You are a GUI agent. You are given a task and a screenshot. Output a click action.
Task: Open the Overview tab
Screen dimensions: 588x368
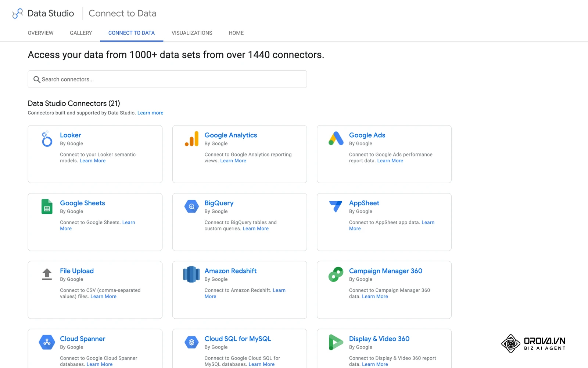click(x=41, y=33)
